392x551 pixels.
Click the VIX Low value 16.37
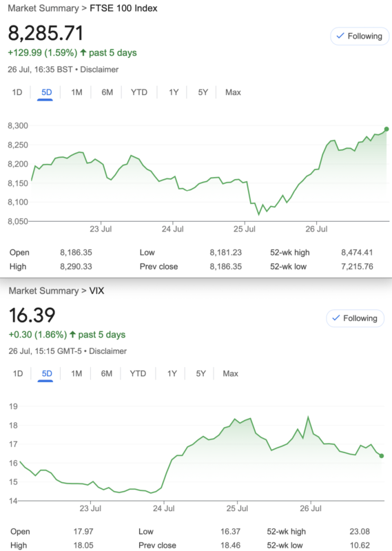pos(231,532)
